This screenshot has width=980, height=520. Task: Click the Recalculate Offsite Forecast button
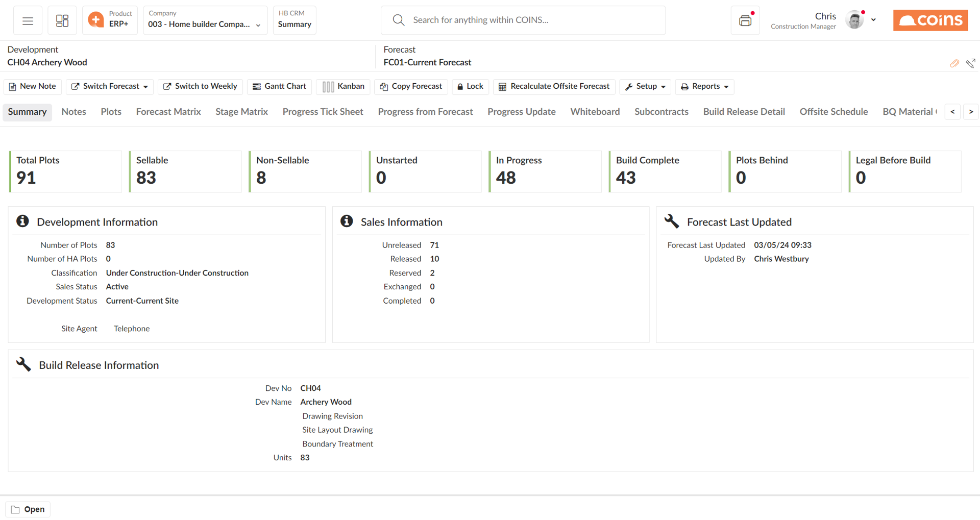[554, 86]
